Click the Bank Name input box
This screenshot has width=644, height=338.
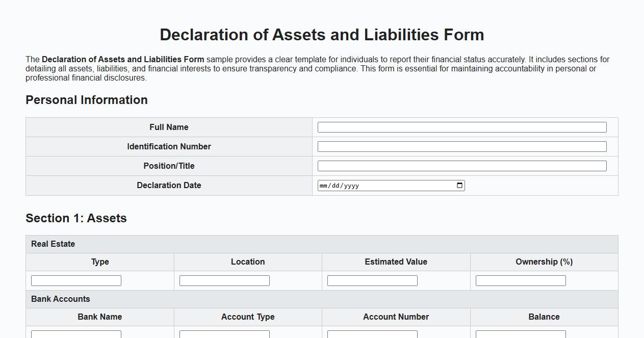pyautogui.click(x=75, y=335)
